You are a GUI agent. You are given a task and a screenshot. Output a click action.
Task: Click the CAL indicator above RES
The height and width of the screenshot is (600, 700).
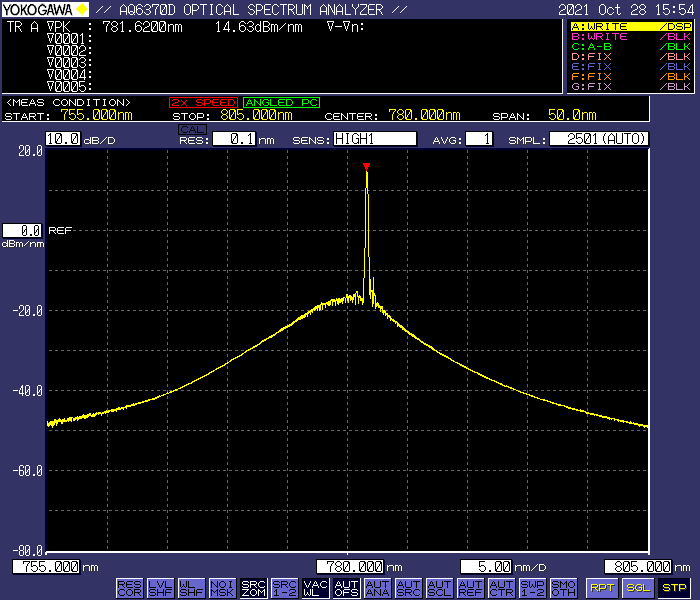(192, 129)
